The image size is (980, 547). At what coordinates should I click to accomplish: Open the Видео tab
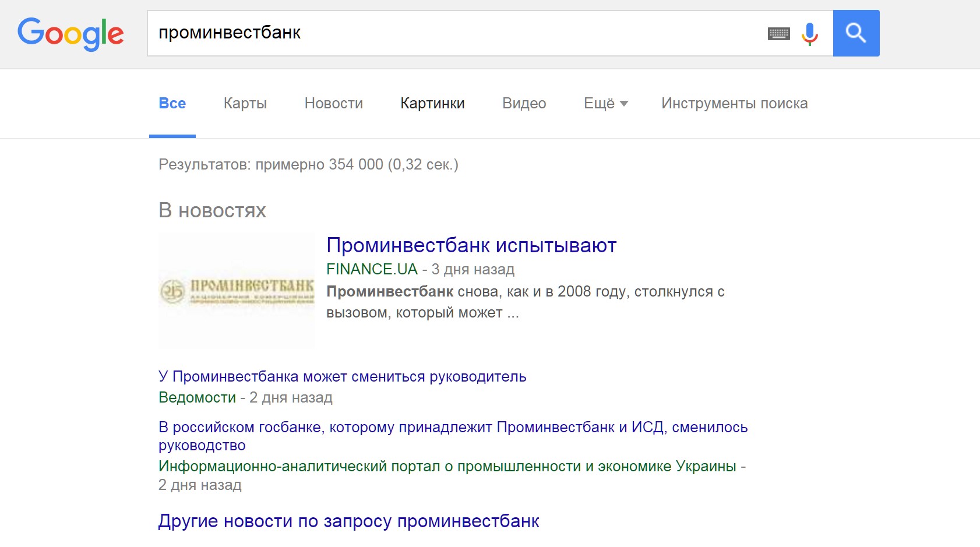[524, 103]
